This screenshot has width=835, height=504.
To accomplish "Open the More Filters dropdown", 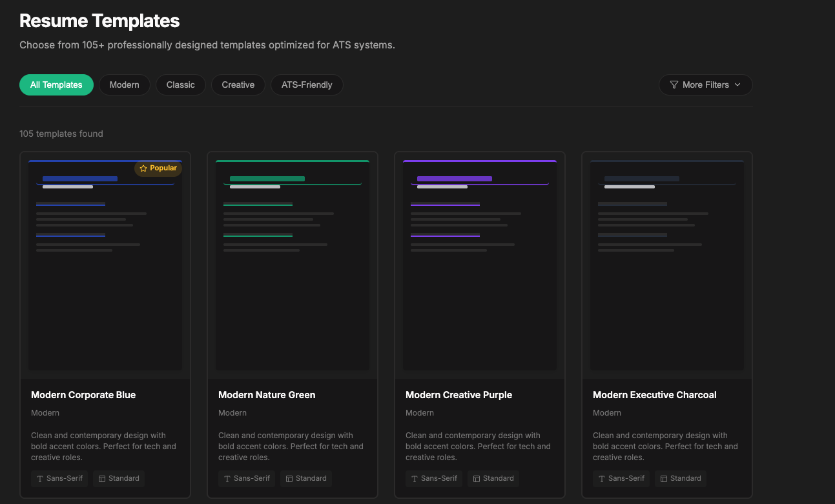I will pyautogui.click(x=705, y=85).
